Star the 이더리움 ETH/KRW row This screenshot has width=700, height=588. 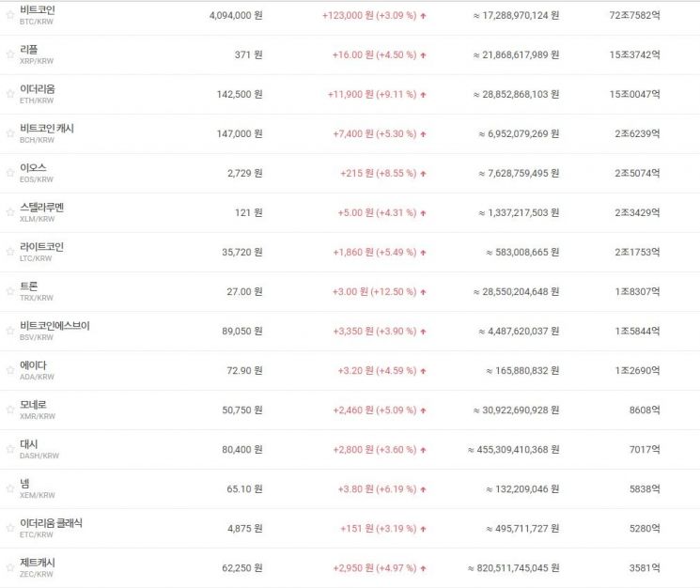[9, 94]
